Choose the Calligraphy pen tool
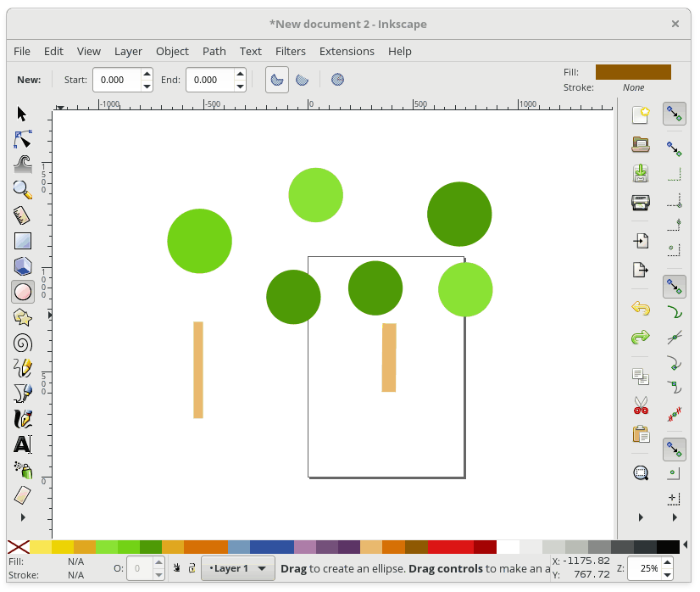This screenshot has height=592, width=700. point(22,419)
